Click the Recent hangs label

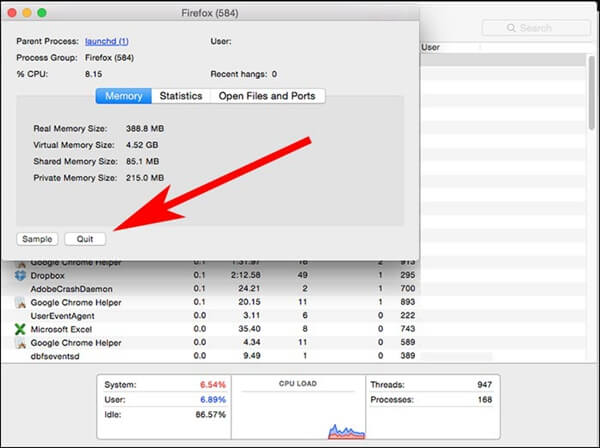(x=239, y=74)
